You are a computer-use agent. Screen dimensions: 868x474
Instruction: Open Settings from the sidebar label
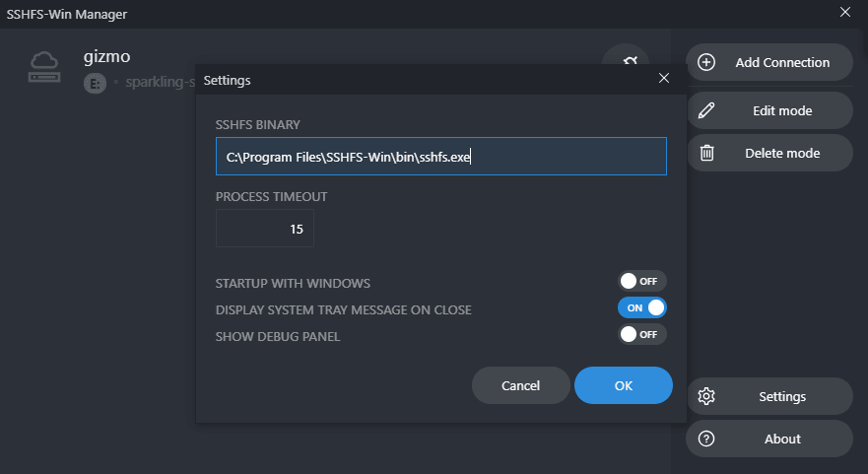click(x=782, y=396)
